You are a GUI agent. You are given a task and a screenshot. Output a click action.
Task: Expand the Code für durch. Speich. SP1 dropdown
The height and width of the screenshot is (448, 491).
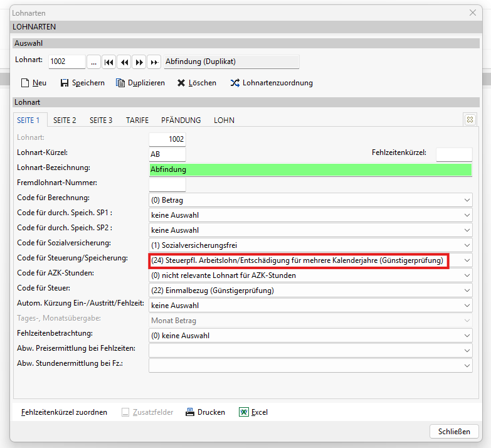[467, 215]
